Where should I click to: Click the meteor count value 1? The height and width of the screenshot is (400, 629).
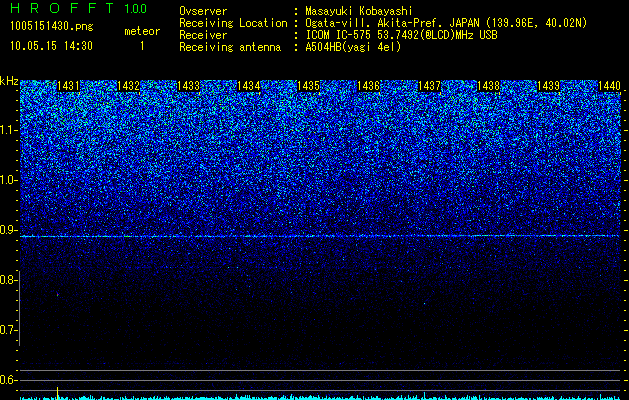point(142,46)
